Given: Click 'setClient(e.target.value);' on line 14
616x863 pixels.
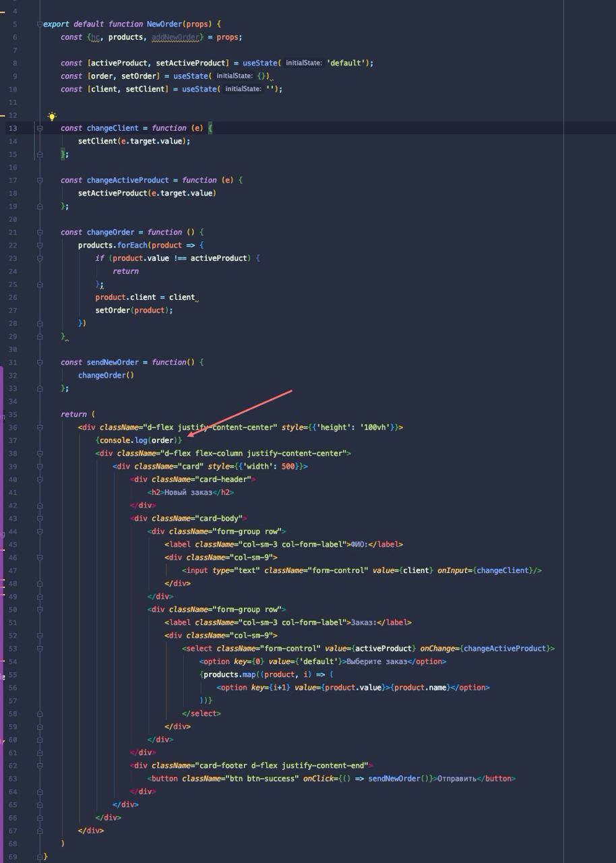Looking at the screenshot, I should click(x=134, y=141).
